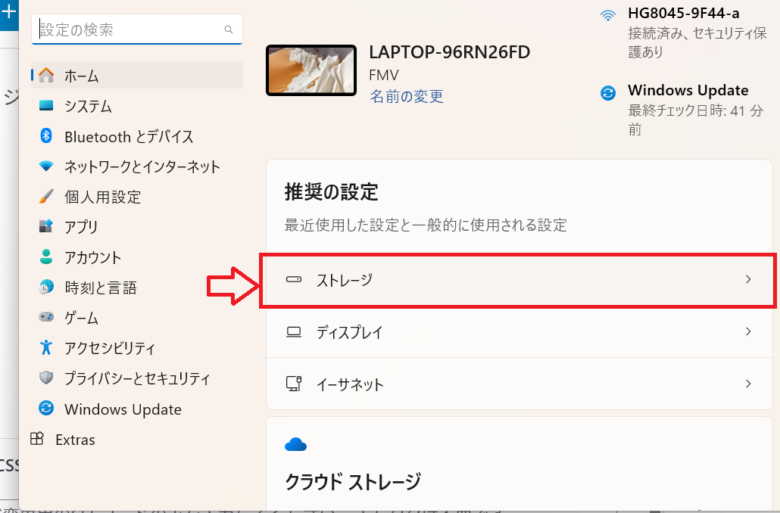This screenshot has height=513, width=780.
Task: Open Bluetooth and devices via its icon
Action: [46, 136]
